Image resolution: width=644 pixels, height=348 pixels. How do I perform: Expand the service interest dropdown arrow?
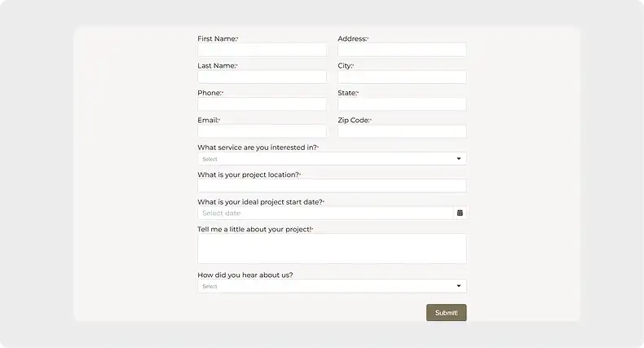[459, 159]
